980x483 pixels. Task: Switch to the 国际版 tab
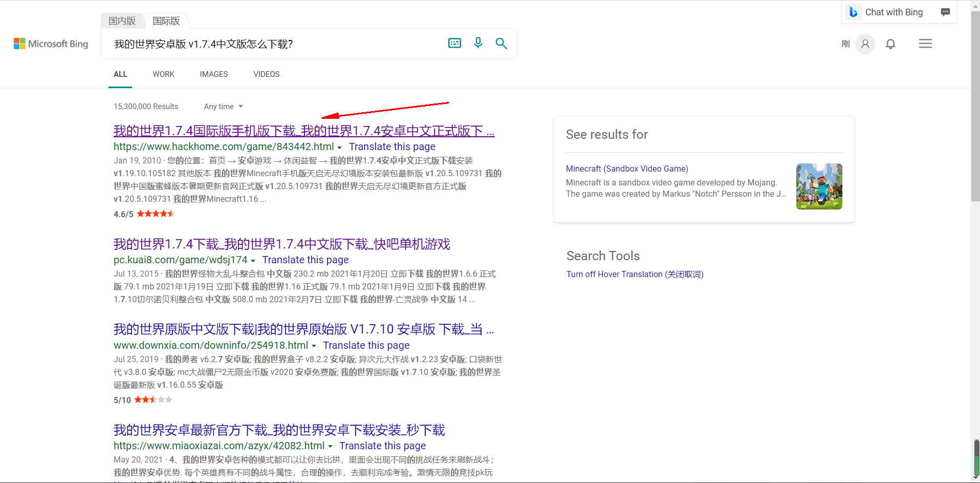(166, 20)
